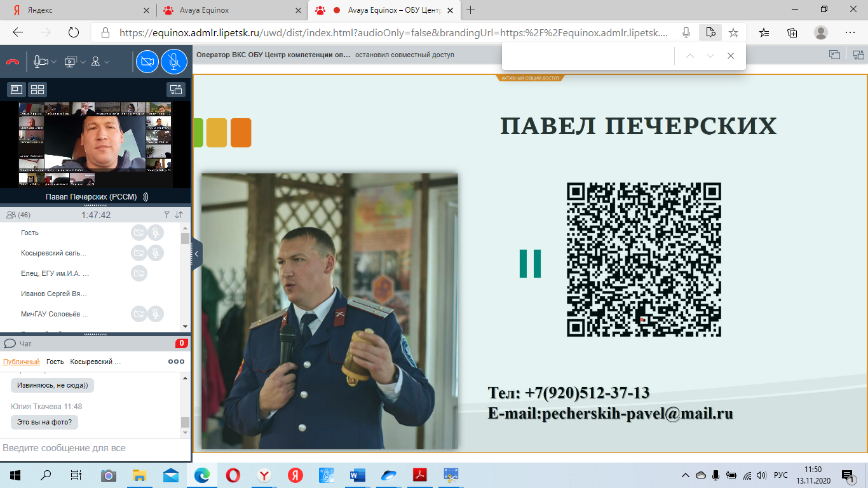The width and height of the screenshot is (868, 488).
Task: Hang up with the red phone icon
Action: [x=12, y=62]
